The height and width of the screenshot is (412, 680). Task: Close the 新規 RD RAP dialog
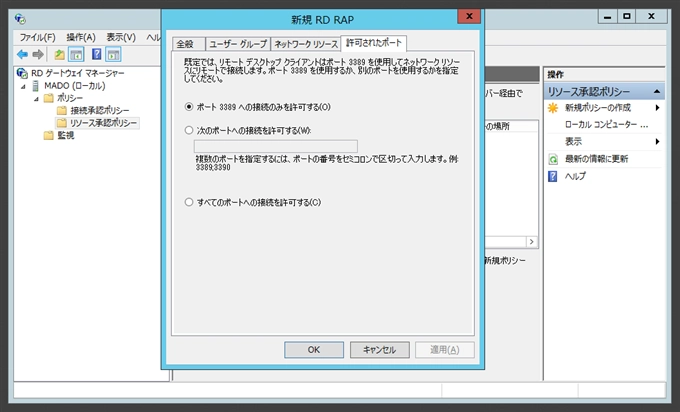(x=469, y=16)
